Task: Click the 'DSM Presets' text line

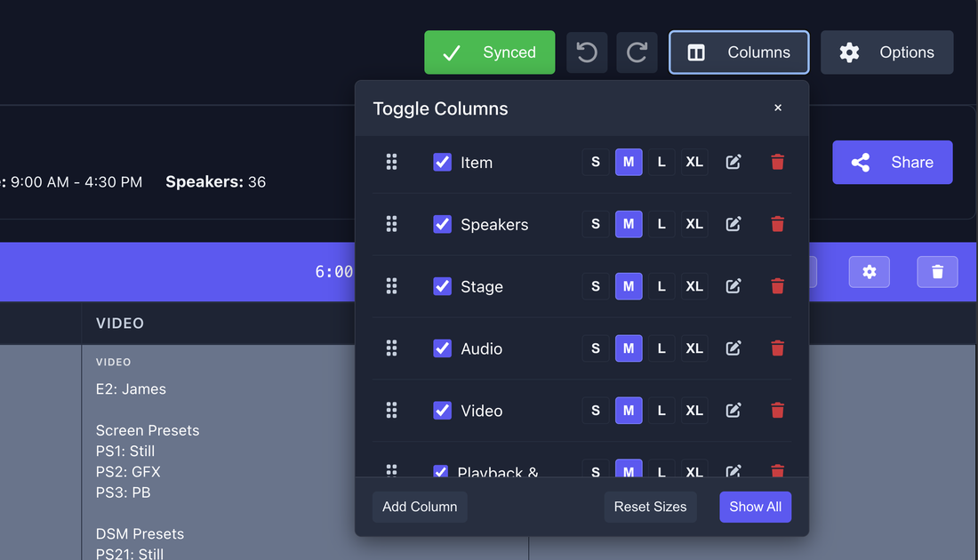Action: pyautogui.click(x=140, y=534)
